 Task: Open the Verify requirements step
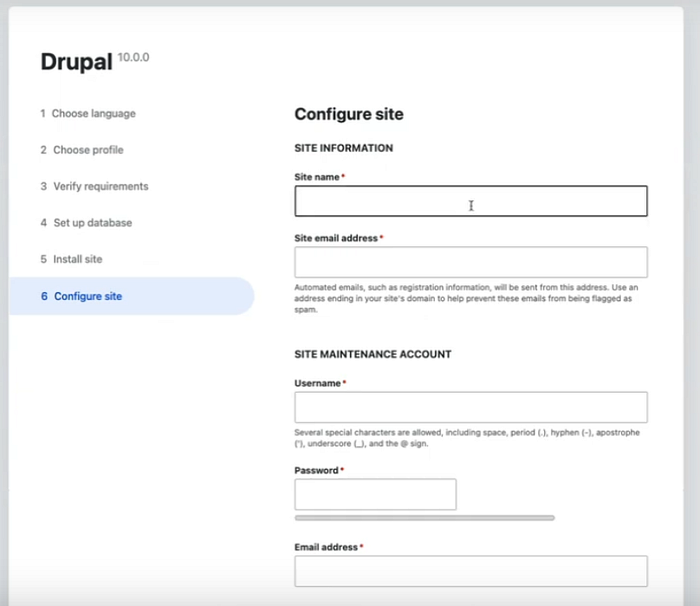(100, 186)
